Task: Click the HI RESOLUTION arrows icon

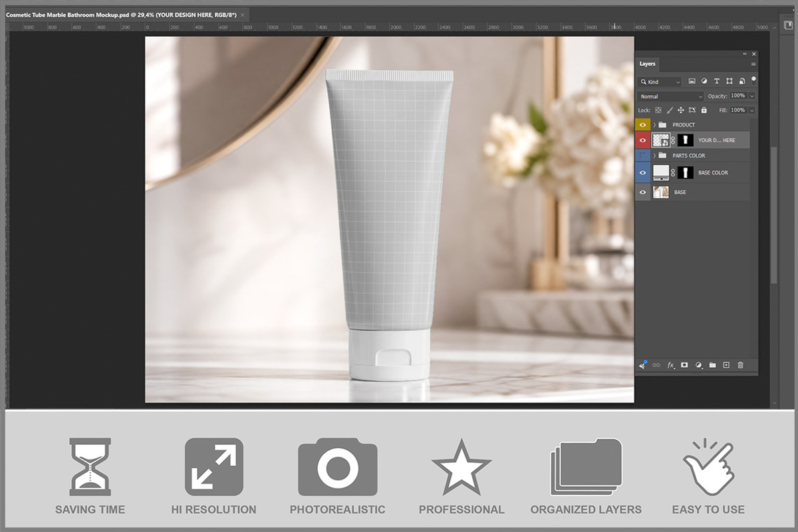Action: pyautogui.click(x=213, y=466)
